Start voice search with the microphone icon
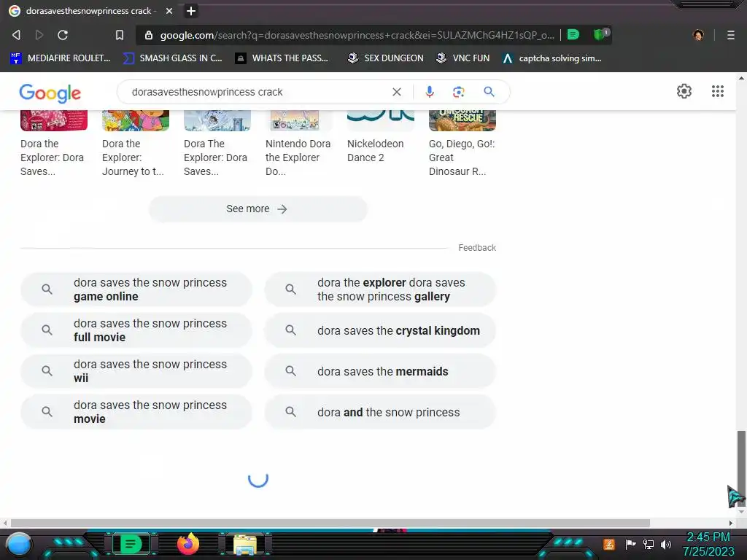Screen dimensions: 747x560 (x=429, y=92)
